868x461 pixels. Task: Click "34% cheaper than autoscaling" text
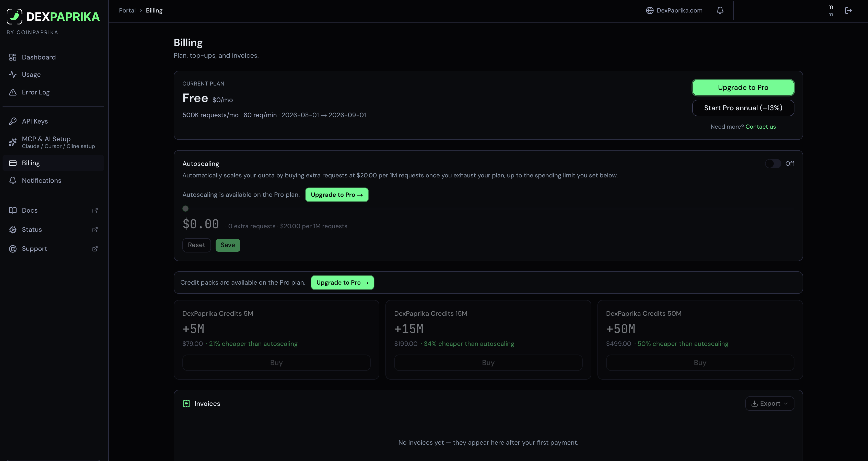469,344
